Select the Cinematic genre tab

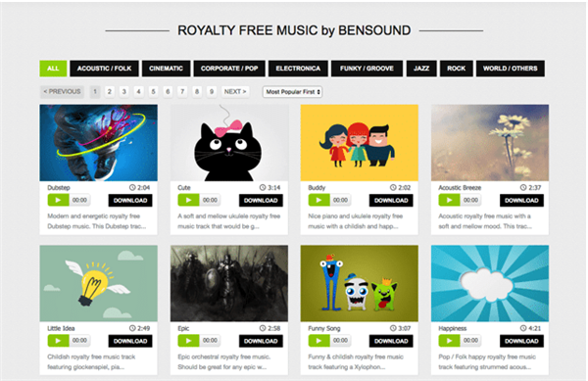coord(166,69)
